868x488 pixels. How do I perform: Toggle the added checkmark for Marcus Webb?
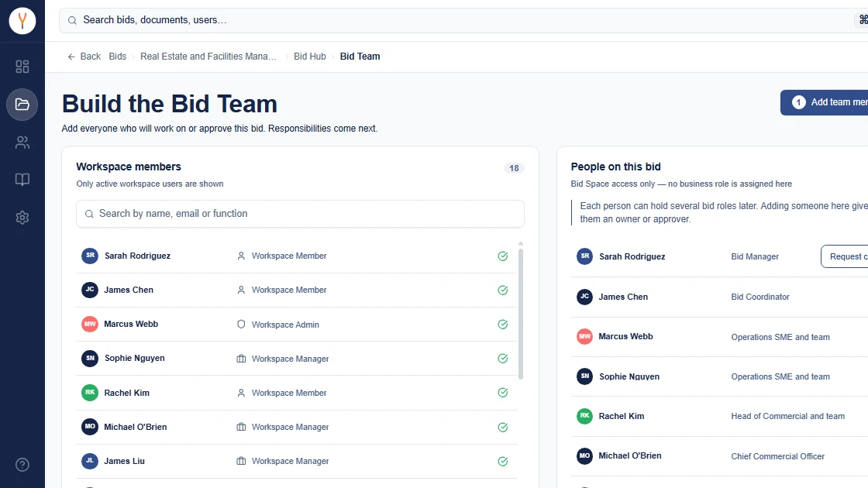tap(503, 325)
